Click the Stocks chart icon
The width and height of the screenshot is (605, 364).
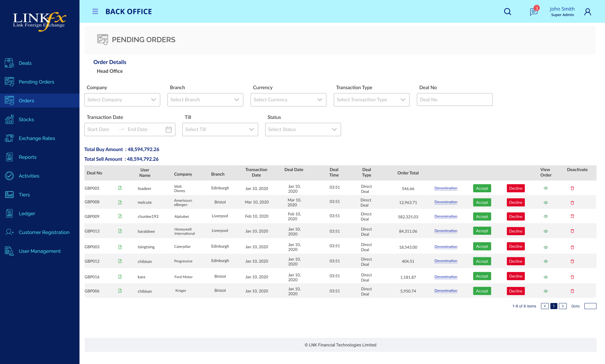[9, 120]
